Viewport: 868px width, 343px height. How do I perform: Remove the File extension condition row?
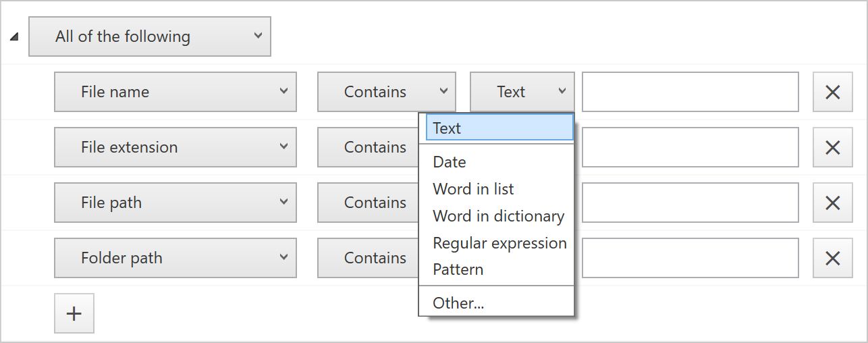point(833,147)
